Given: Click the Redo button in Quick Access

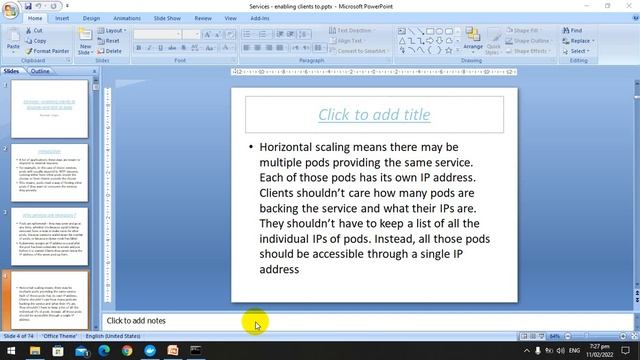Looking at the screenshot, I should pos(53,6).
